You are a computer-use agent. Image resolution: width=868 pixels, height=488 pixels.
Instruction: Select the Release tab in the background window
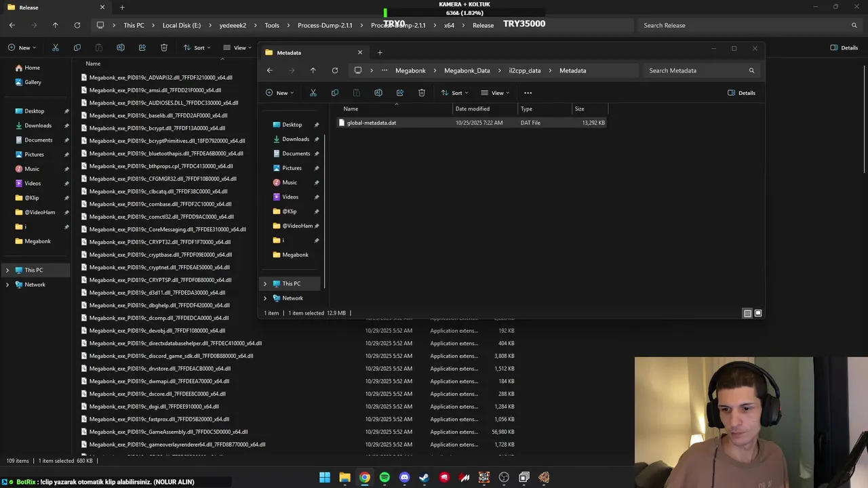coord(56,7)
